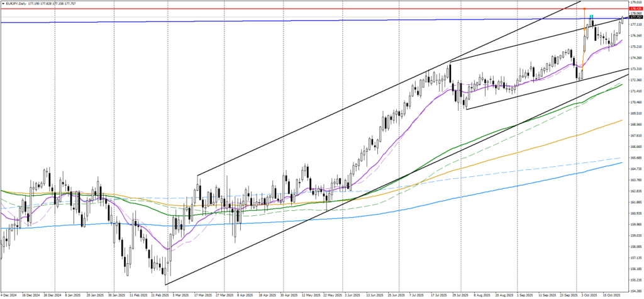Click the 3 Jun 2025 date label
This screenshot has width=644, height=299.
(350, 295)
